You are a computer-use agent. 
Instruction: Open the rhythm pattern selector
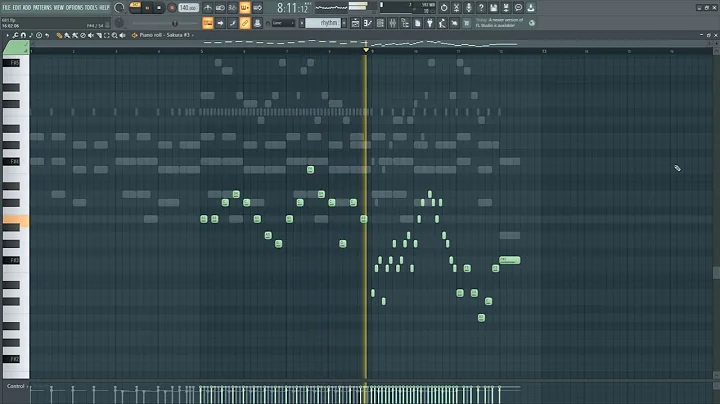tap(324, 23)
